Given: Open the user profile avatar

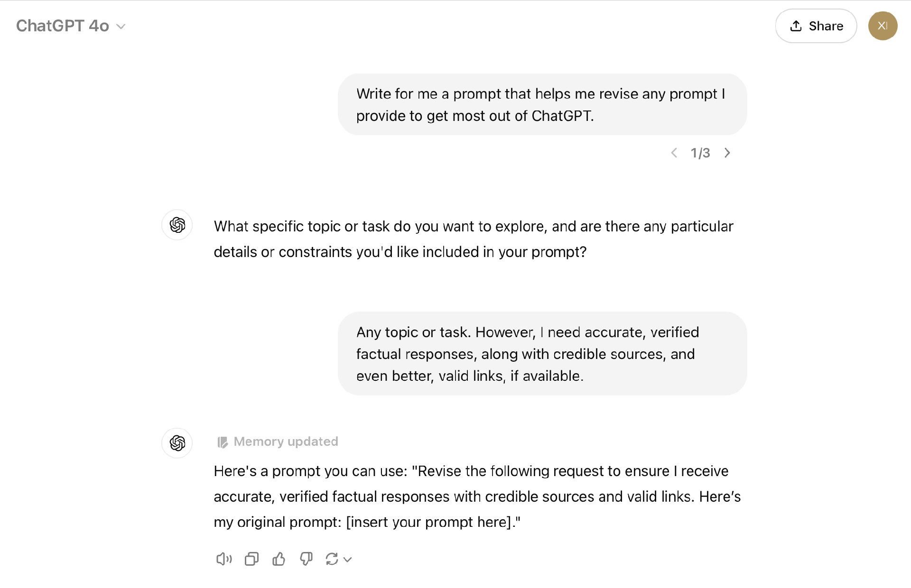Looking at the screenshot, I should [x=883, y=26].
